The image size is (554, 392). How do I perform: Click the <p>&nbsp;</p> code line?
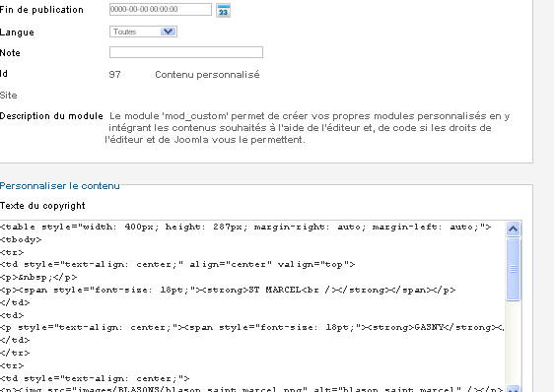coord(38,277)
